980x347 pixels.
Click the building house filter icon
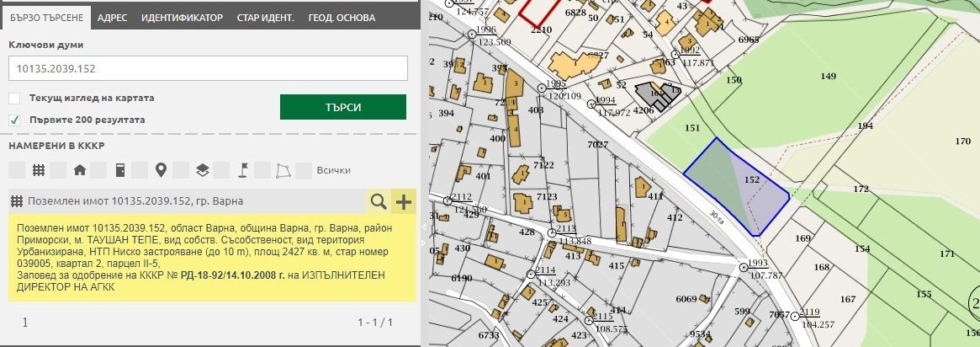coord(80,170)
